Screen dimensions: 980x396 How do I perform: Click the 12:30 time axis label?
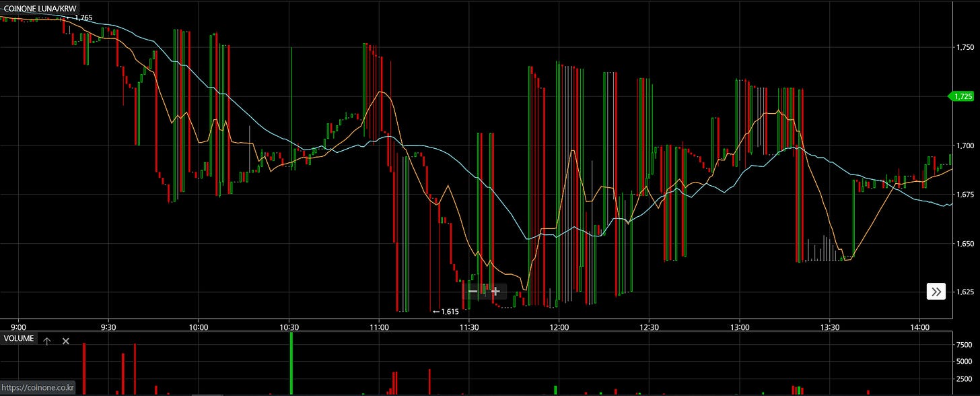click(x=650, y=327)
